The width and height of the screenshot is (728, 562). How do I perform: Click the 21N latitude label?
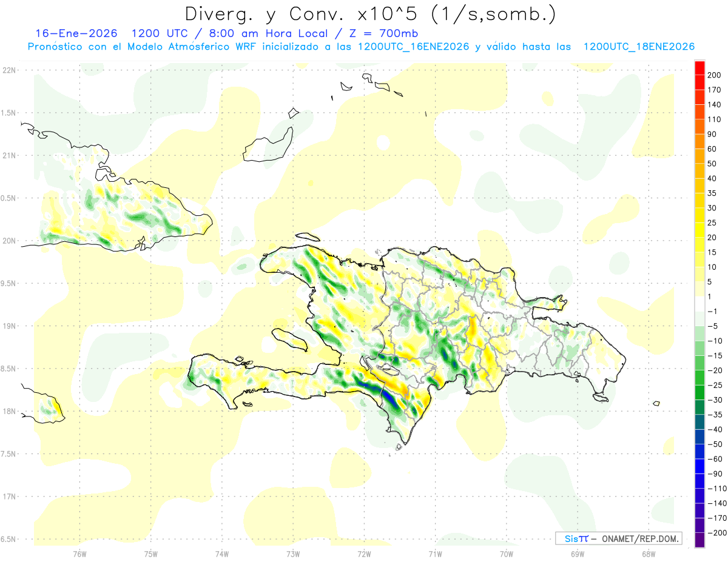9,155
